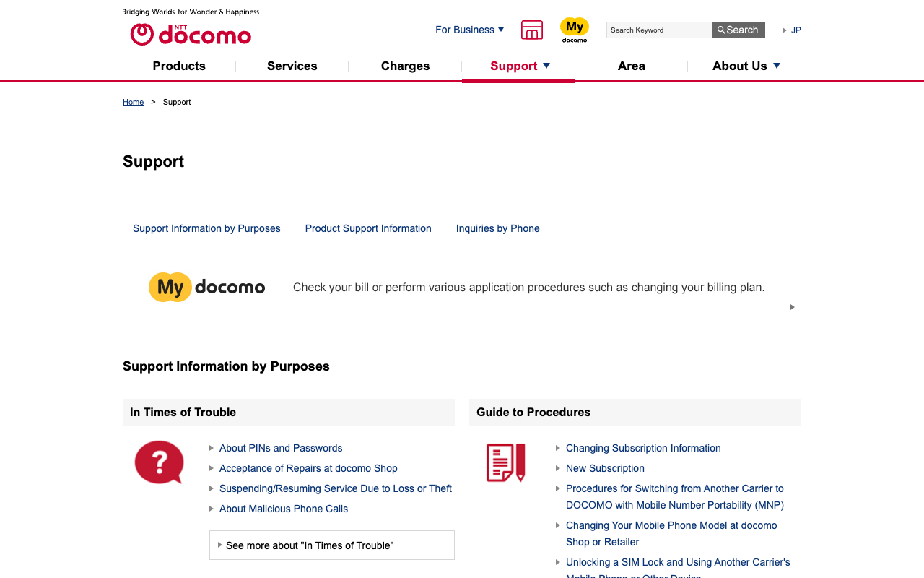
Task: Switch language to JP
Action: click(x=796, y=30)
